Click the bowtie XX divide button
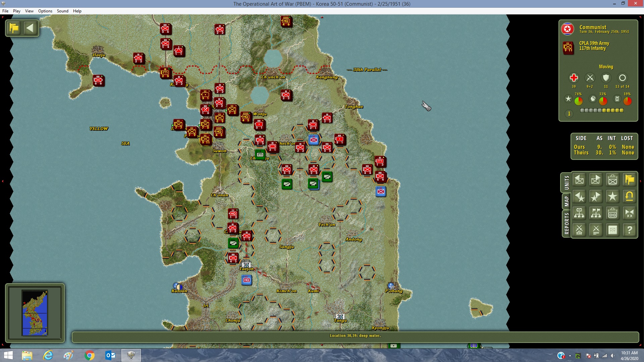 click(630, 213)
